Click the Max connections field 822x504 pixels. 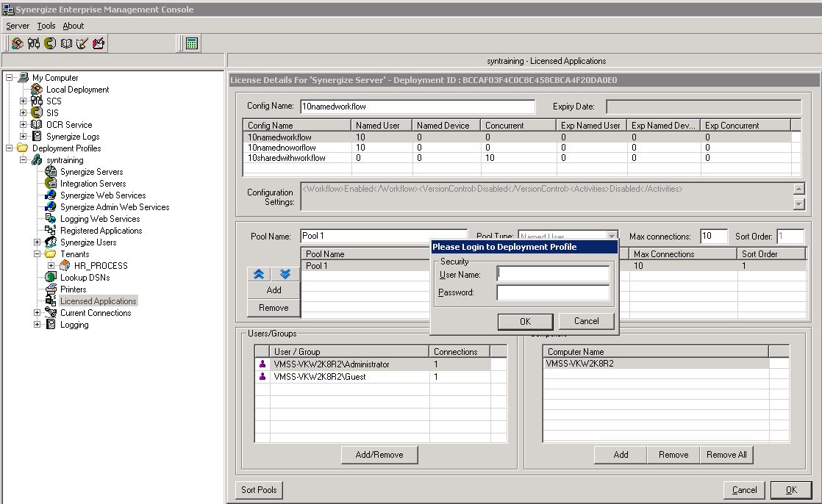(x=714, y=237)
